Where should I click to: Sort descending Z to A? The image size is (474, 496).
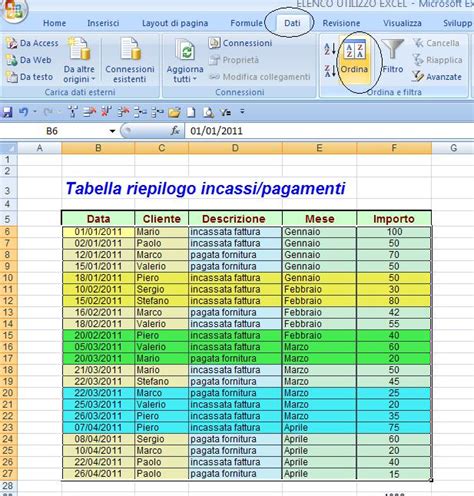(x=329, y=71)
